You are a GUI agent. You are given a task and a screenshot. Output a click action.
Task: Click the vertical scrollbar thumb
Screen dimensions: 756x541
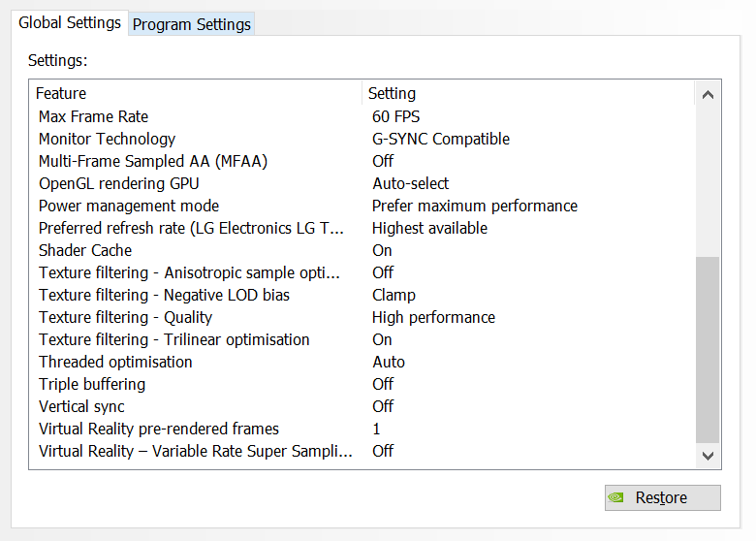click(708, 347)
